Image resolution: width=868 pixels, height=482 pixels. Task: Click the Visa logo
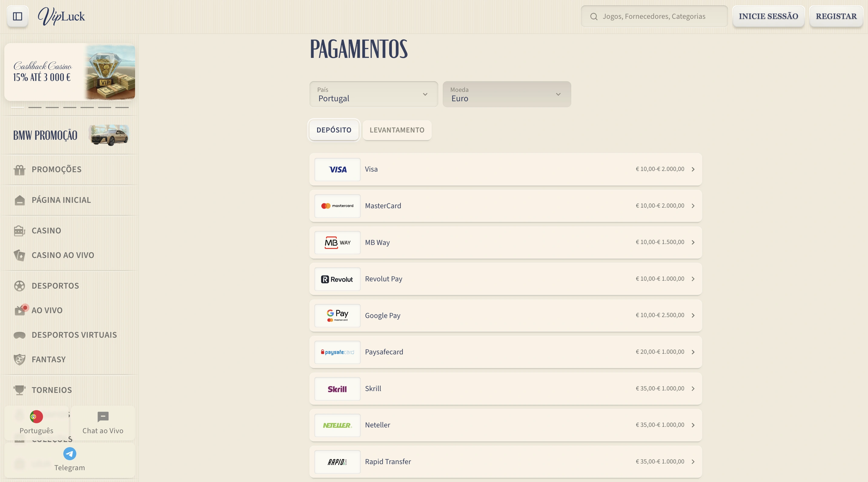tap(337, 169)
